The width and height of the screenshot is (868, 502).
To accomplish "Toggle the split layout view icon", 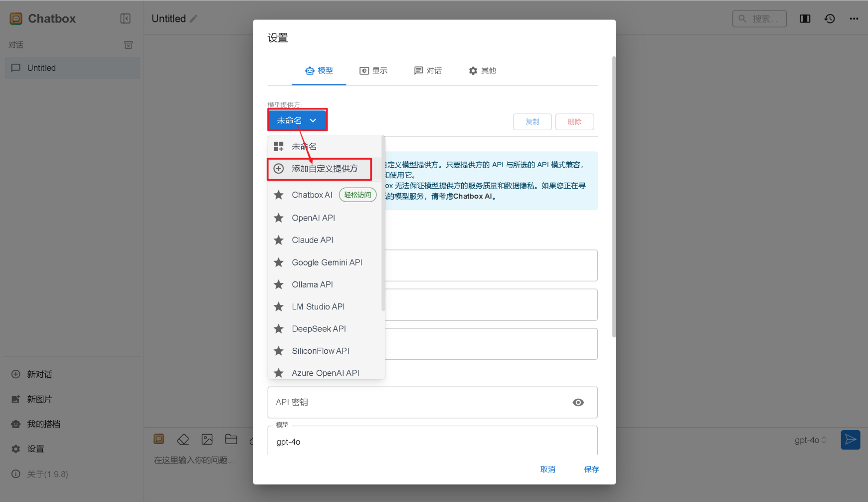I will (x=805, y=18).
